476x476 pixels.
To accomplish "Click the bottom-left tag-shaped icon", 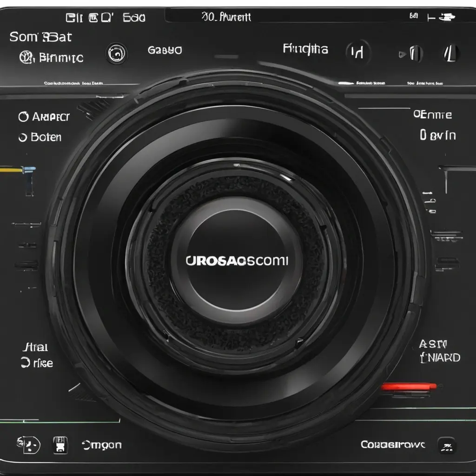I will (x=29, y=445).
